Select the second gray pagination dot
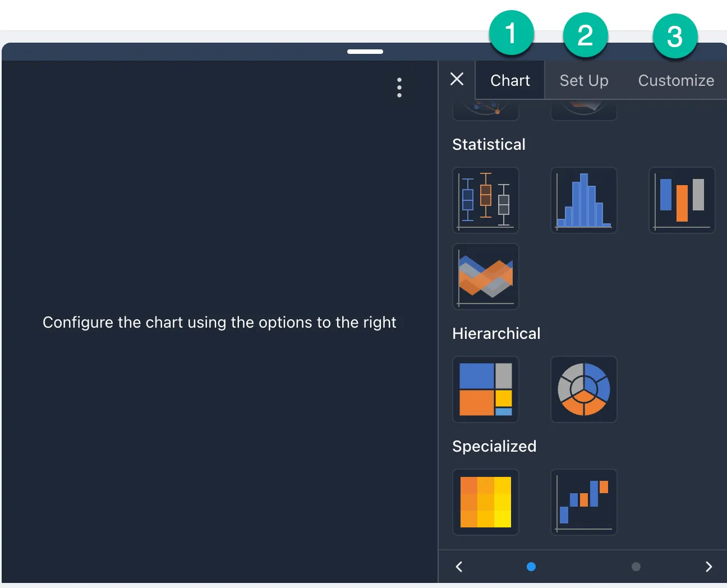The width and height of the screenshot is (727, 588). 636,567
